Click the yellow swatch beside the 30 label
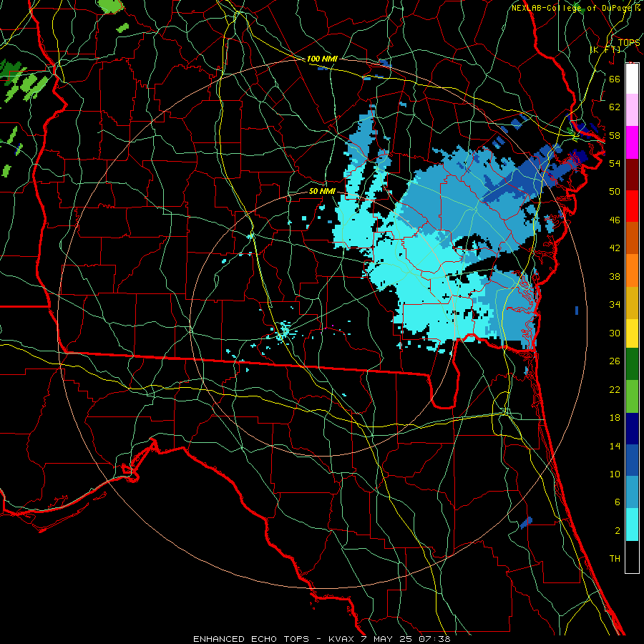 coord(632,333)
